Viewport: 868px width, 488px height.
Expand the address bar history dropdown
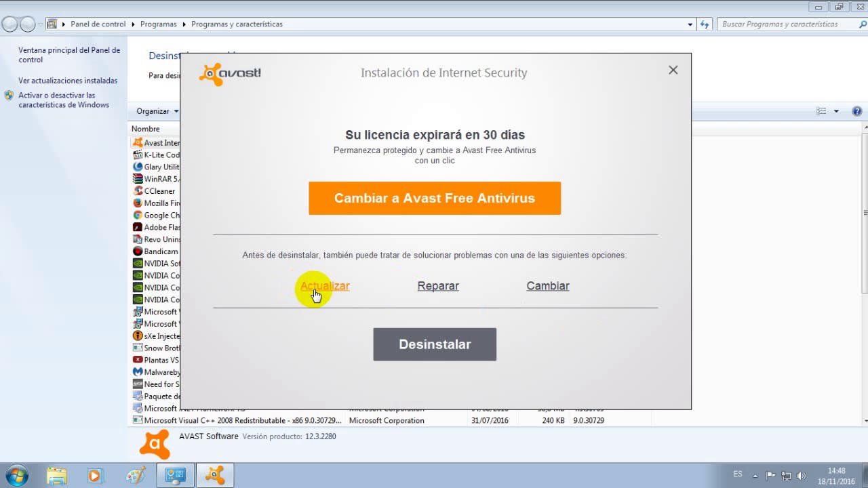coord(690,24)
